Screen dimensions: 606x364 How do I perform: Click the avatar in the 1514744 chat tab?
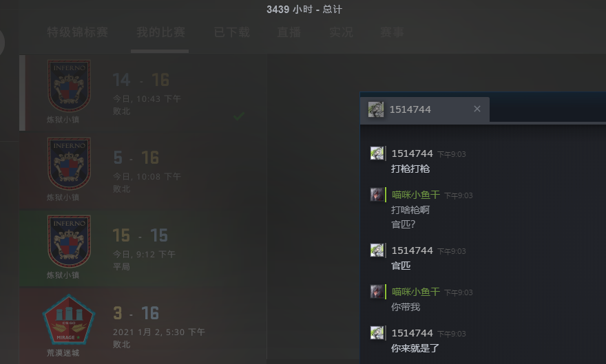point(376,109)
